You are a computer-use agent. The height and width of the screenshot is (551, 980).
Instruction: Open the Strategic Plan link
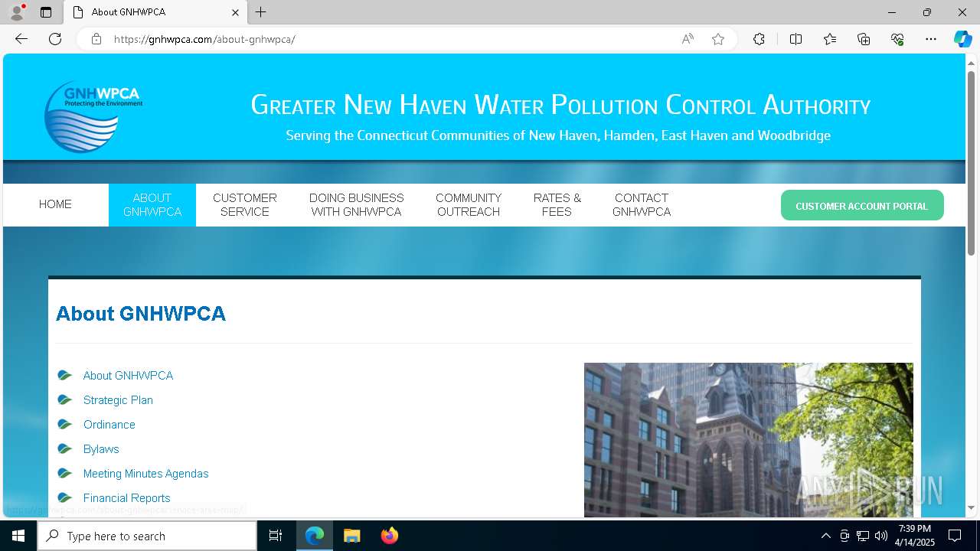coord(118,400)
